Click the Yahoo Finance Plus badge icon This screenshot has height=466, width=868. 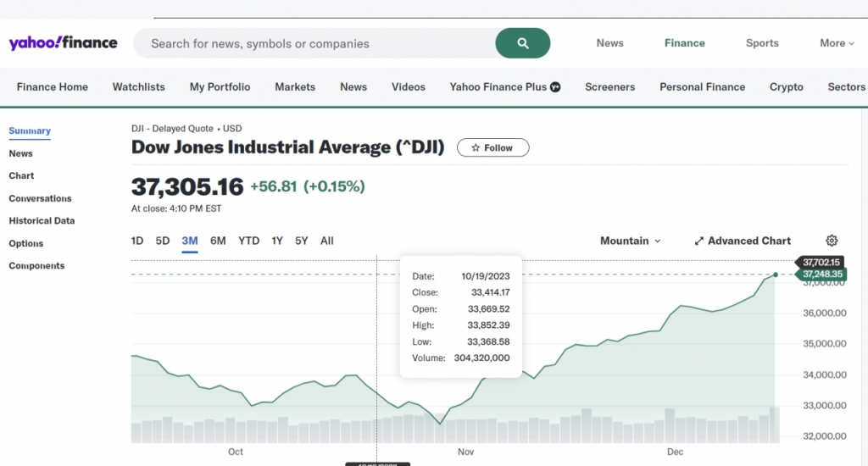(556, 87)
